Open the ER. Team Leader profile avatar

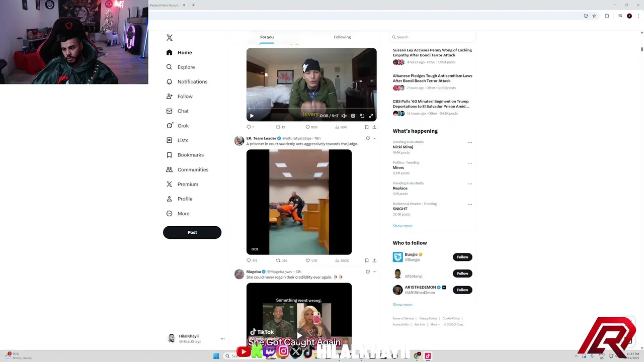(239, 141)
